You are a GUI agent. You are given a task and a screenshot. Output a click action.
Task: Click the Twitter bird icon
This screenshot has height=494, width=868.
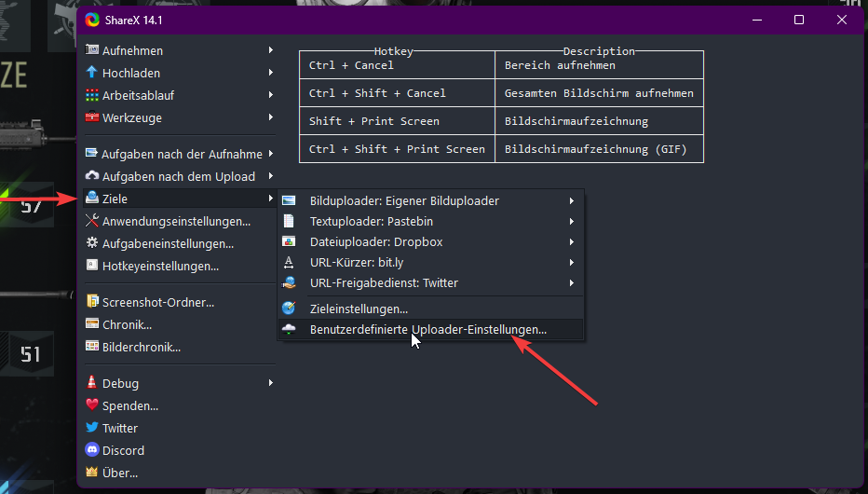(x=92, y=428)
